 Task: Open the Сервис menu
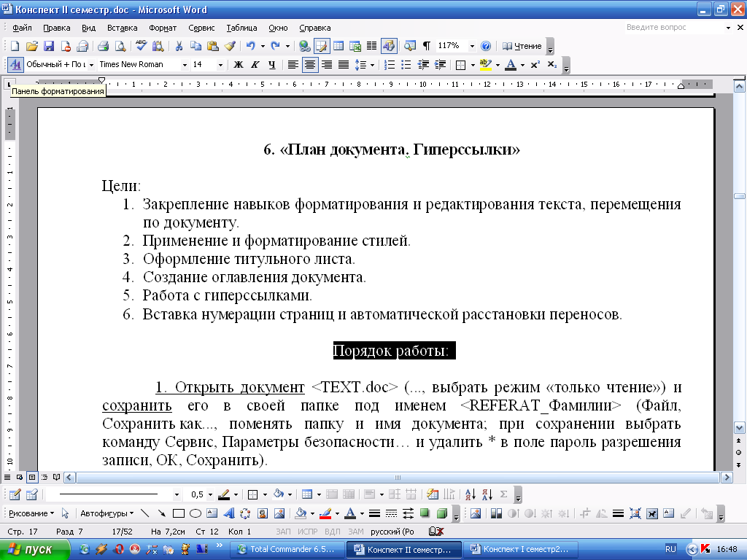click(x=201, y=28)
